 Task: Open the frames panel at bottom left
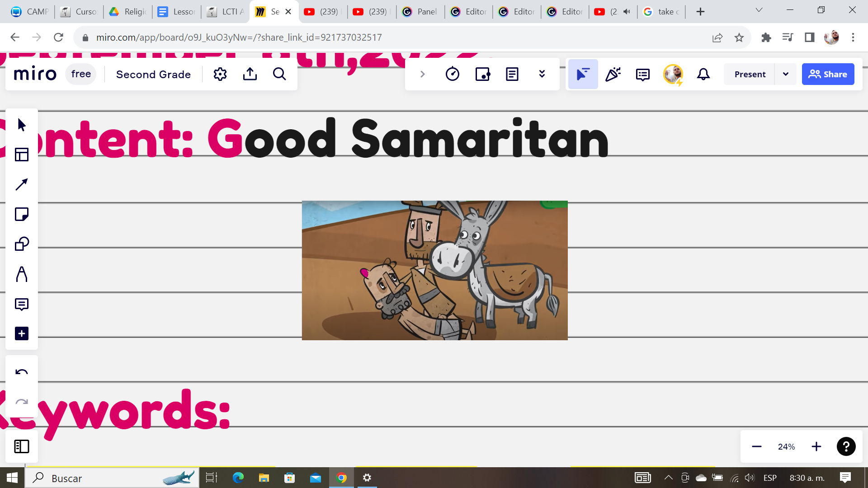point(21,446)
